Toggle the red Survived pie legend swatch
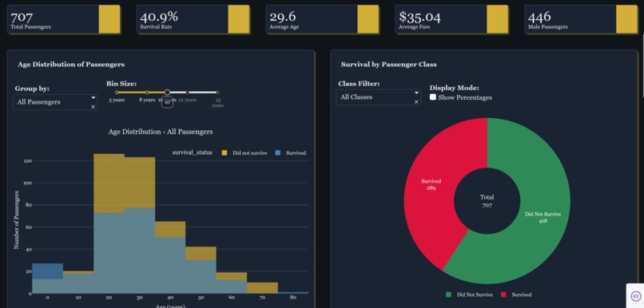This screenshot has width=644, height=308. 504,294
